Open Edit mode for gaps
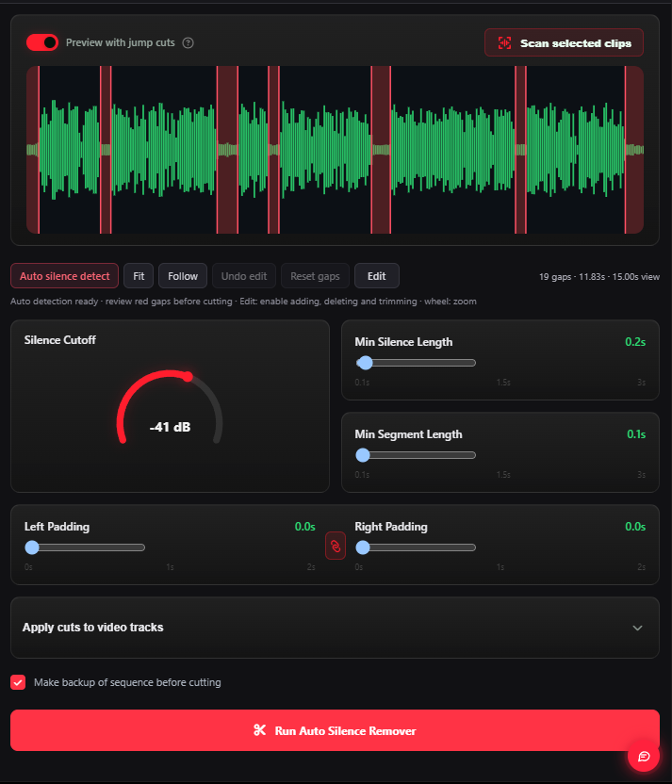Screen dimensions: 672x784 point(376,276)
